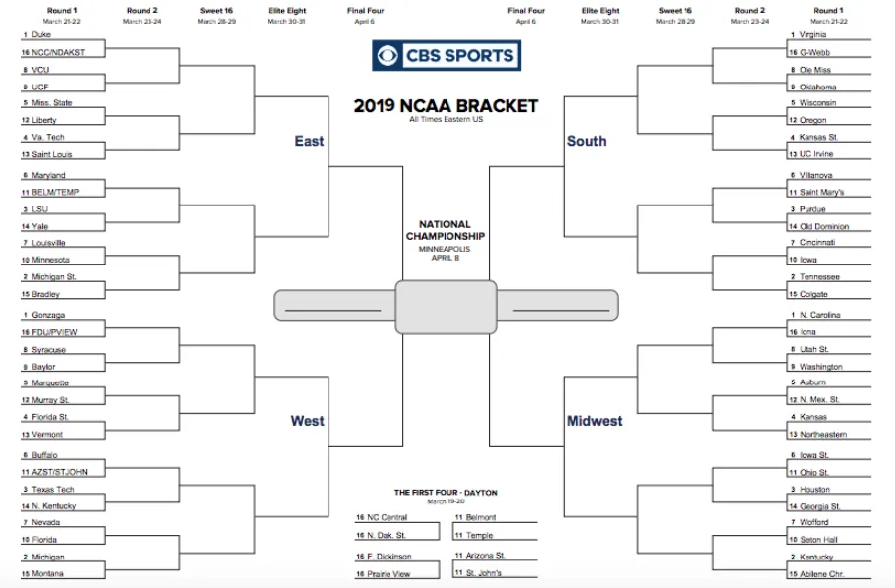
Task: Click the West region label
Action: coord(307,421)
